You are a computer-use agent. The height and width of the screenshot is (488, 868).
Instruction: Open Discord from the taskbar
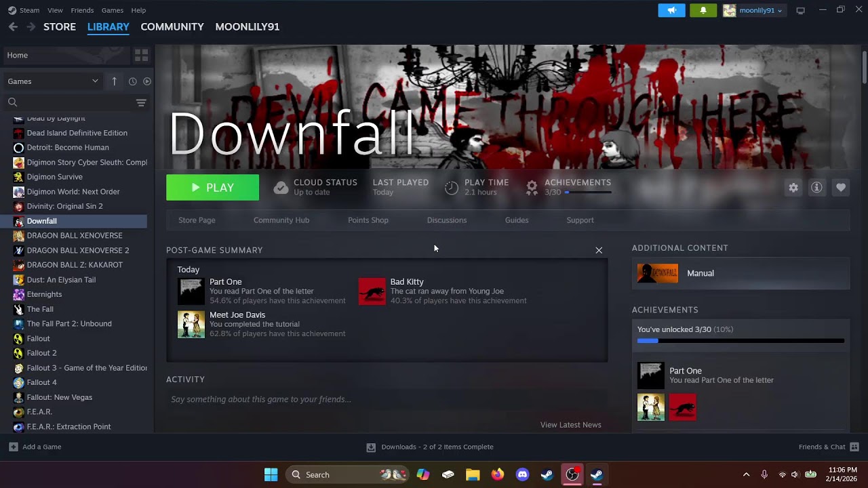522,474
